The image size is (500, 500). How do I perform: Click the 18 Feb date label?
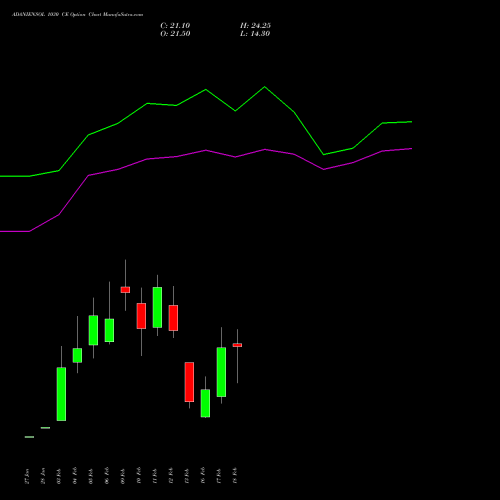[x=235, y=476]
